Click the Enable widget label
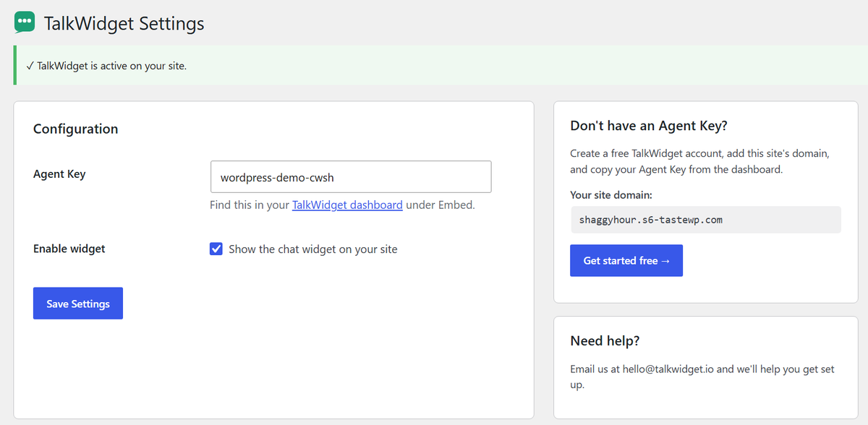 69,249
